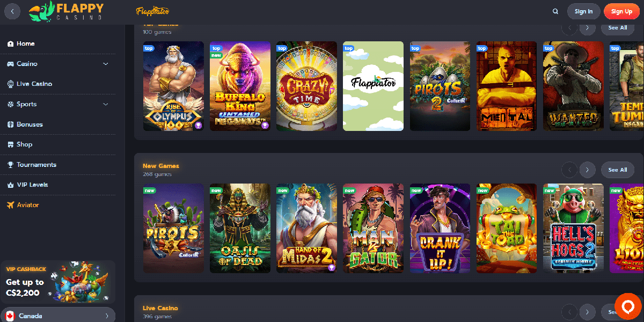Screen dimensions: 644x322
Task: Click the Sign In button
Action: [583, 11]
